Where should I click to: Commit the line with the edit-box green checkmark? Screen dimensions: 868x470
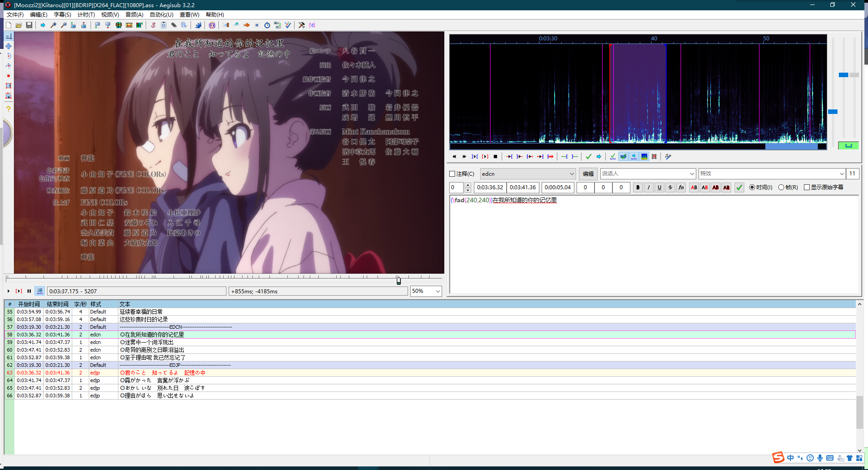739,187
